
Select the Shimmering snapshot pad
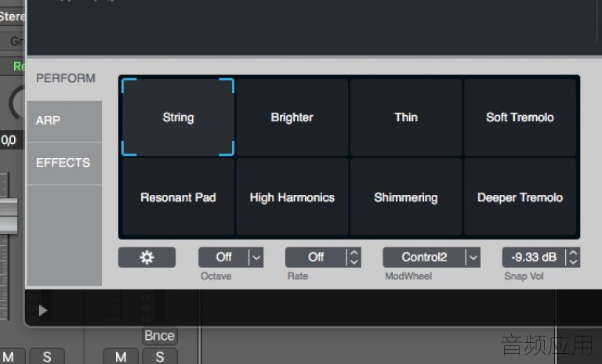coord(406,197)
